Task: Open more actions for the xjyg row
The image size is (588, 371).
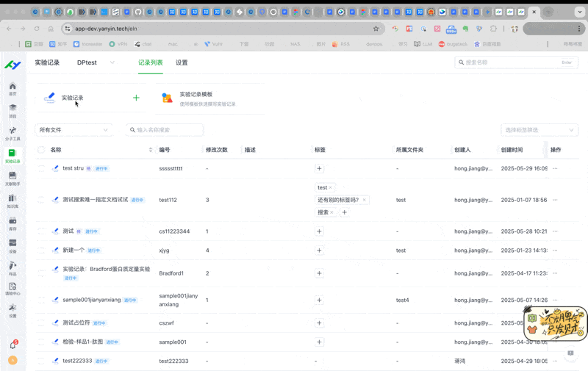Action: pos(555,251)
